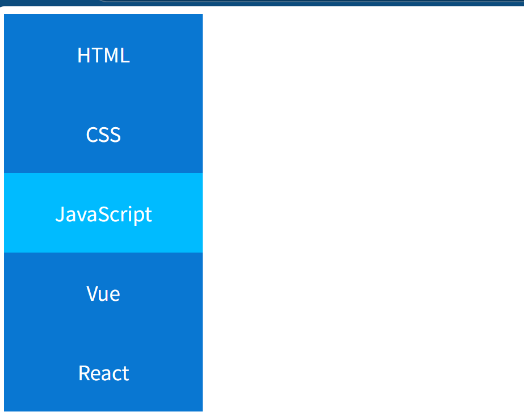524x420 pixels.
Task: Choose the highlighted JavaScript item
Action: point(103,213)
